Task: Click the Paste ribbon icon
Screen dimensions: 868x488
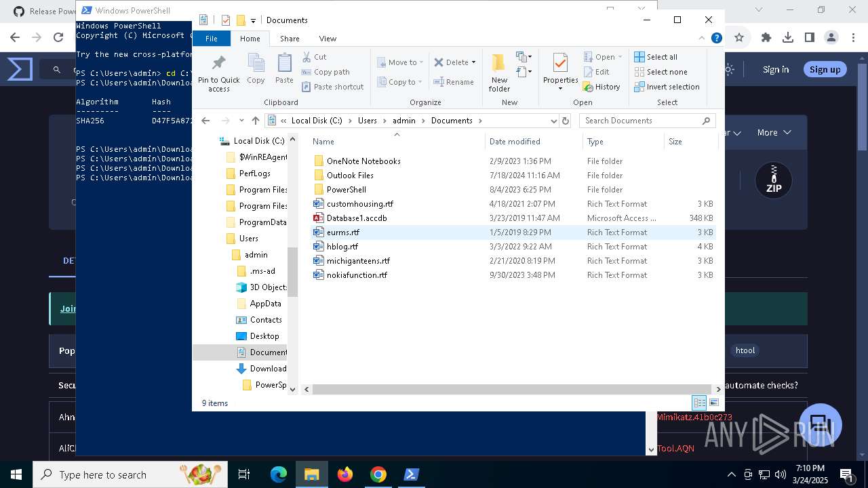Action: point(284,69)
